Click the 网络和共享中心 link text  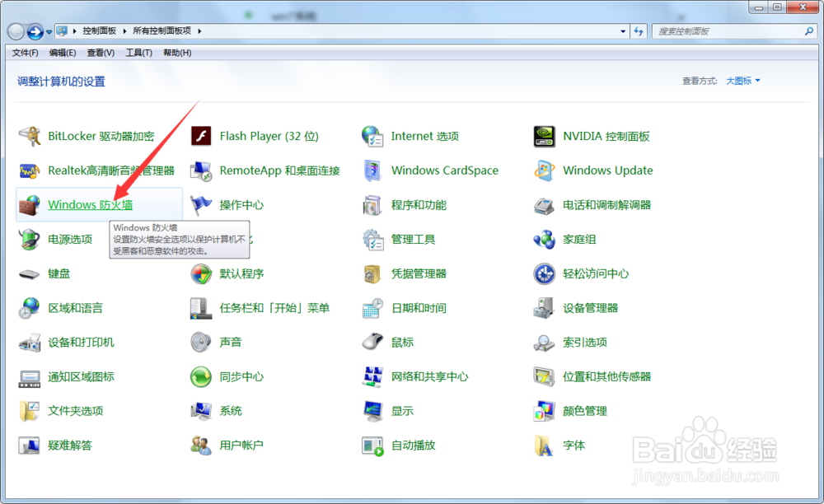pyautogui.click(x=429, y=377)
